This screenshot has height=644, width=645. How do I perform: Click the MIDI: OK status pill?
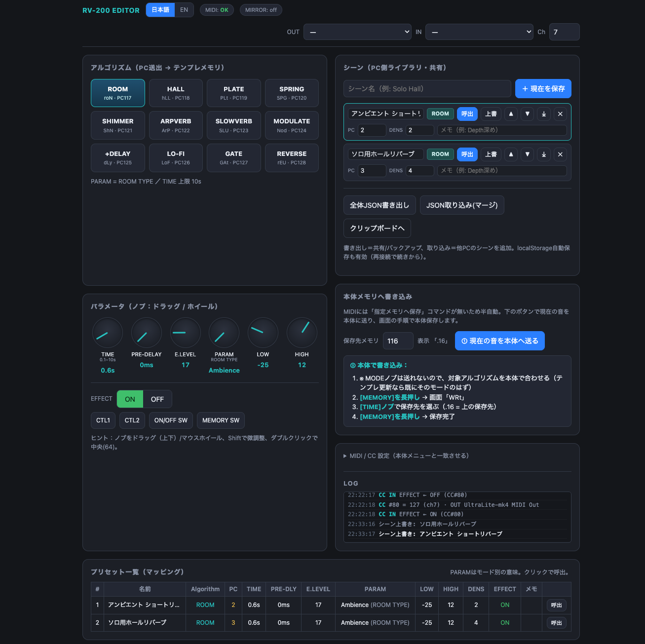point(217,10)
